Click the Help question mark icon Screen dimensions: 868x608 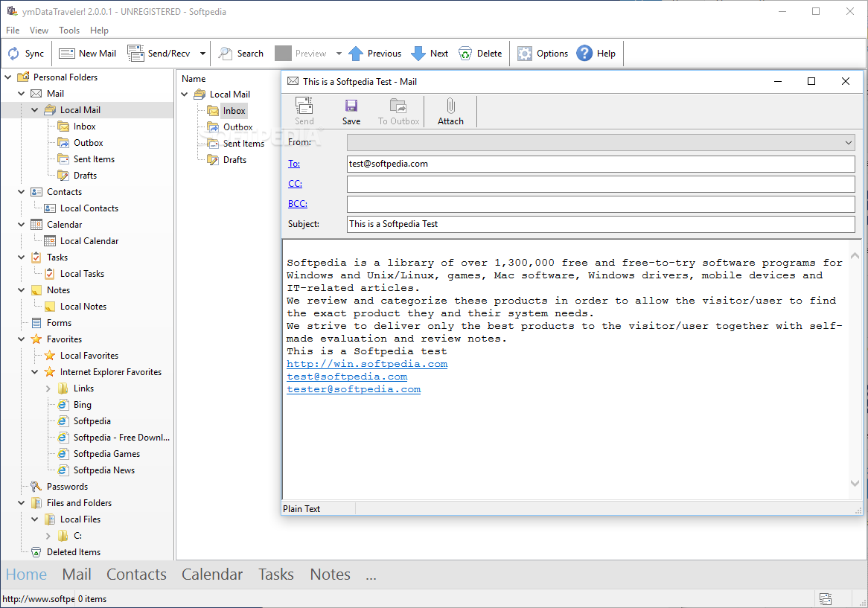[584, 53]
